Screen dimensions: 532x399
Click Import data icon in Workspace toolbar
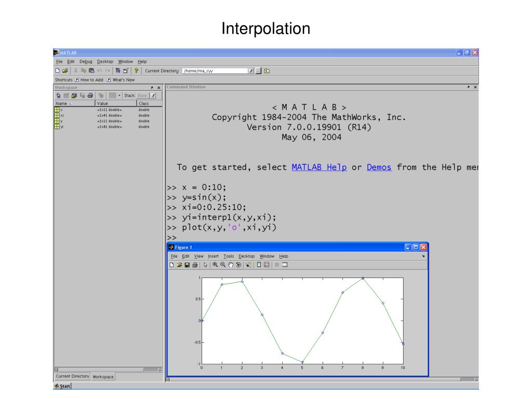(x=74, y=96)
